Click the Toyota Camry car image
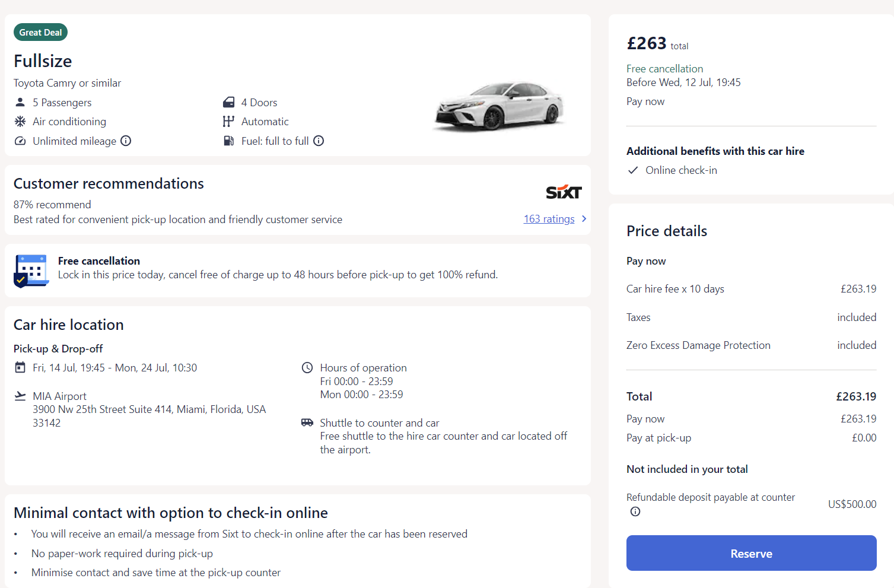This screenshot has width=894, height=588. (x=500, y=106)
